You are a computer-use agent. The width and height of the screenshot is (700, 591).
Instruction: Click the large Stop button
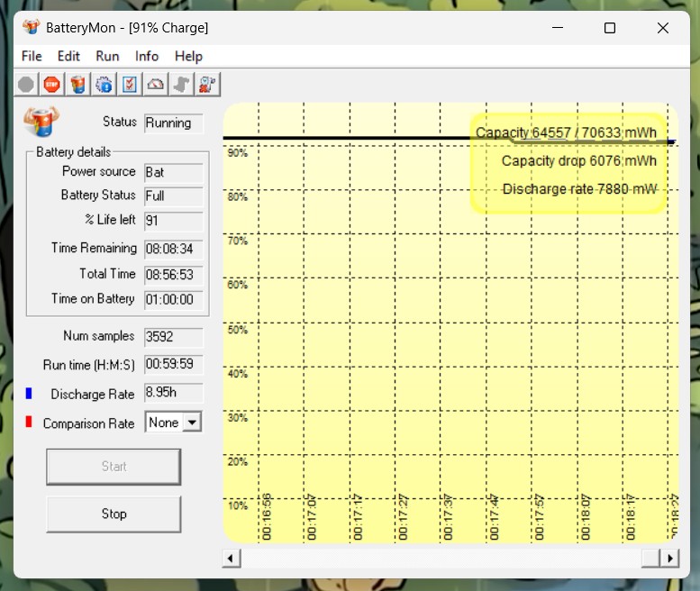click(114, 514)
